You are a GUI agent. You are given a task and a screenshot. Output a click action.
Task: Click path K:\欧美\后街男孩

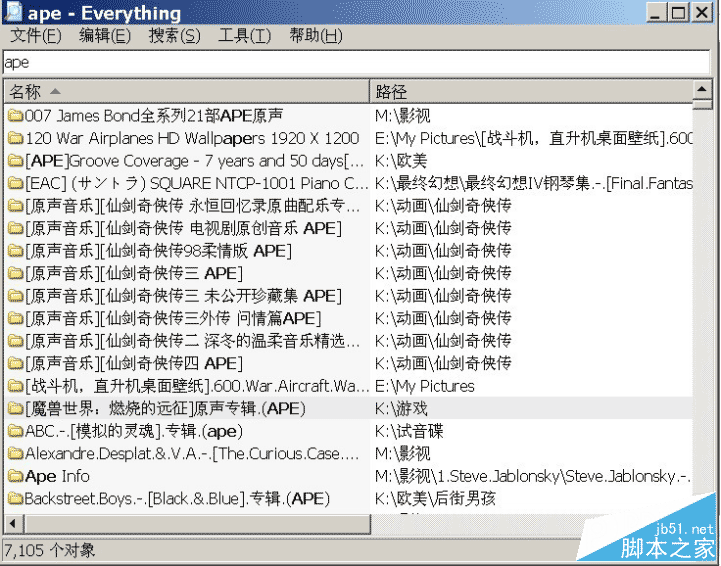coord(435,499)
